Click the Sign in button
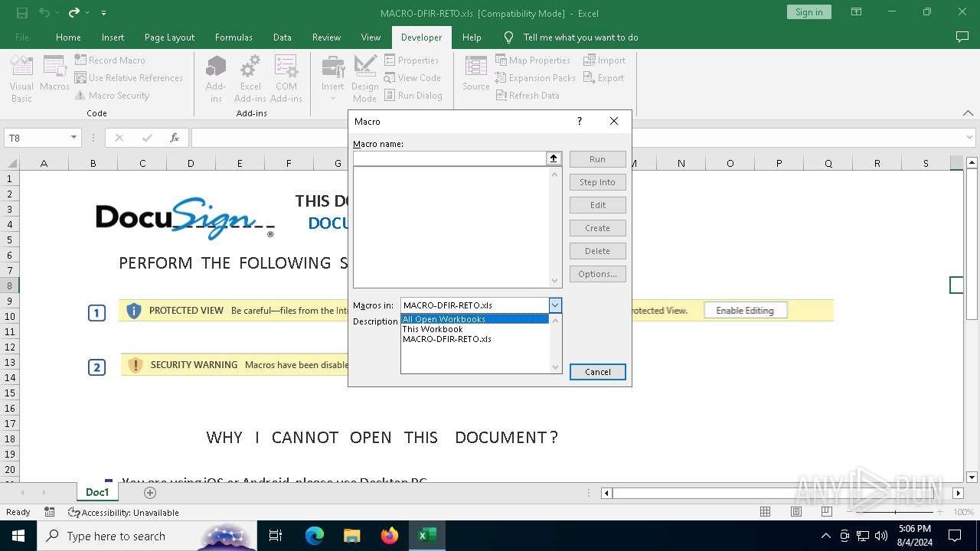Image resolution: width=980 pixels, height=551 pixels. click(x=808, y=12)
